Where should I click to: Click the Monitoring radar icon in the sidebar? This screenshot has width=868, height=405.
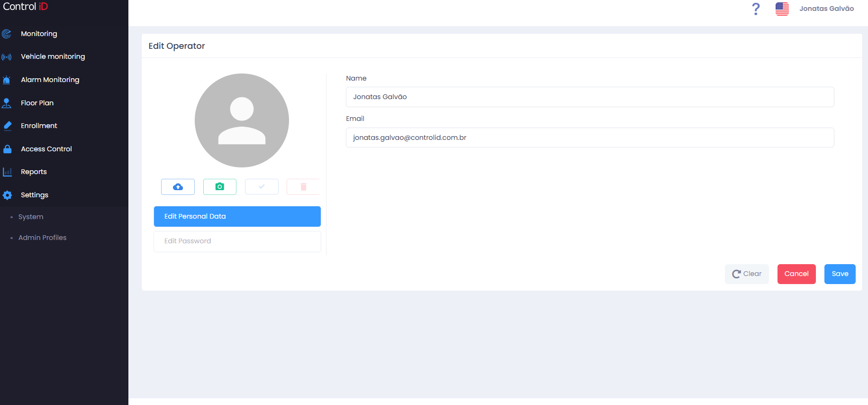(x=7, y=34)
